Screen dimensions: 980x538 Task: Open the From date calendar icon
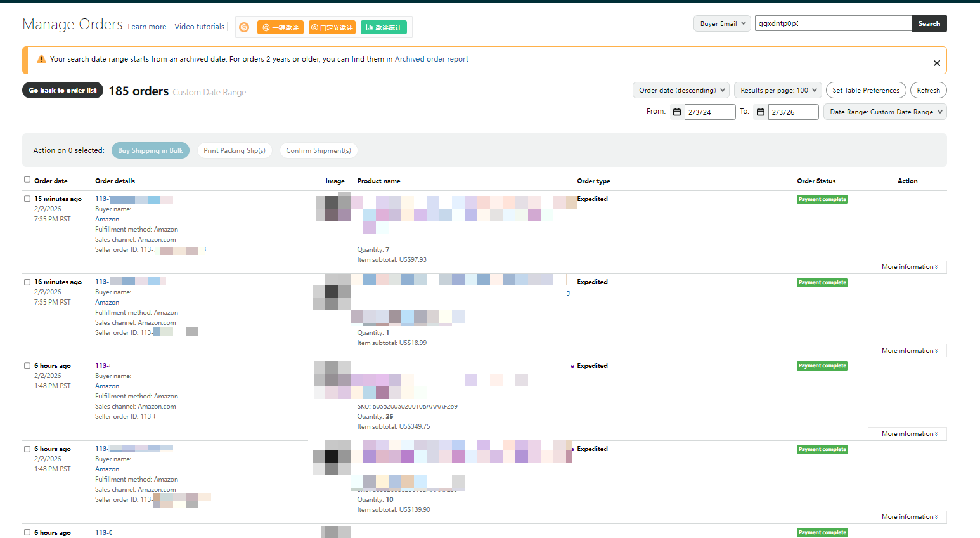677,112
